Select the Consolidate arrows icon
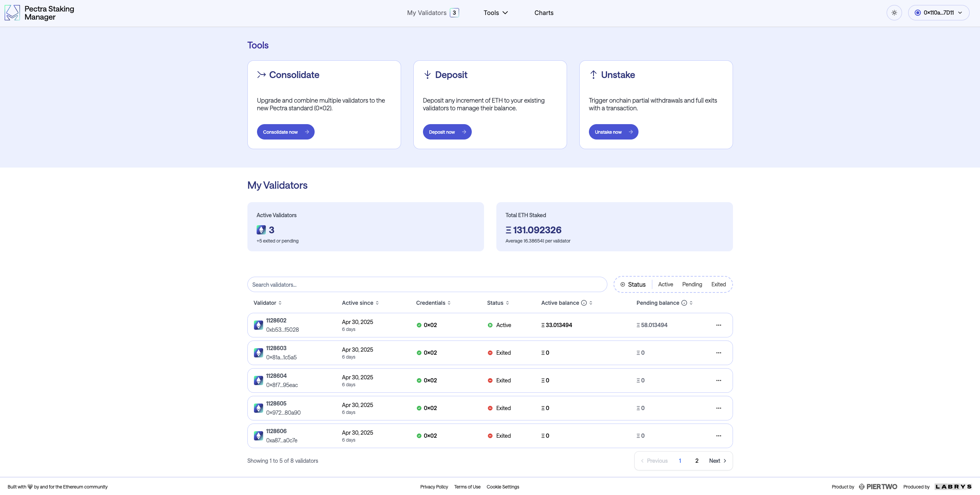Image resolution: width=980 pixels, height=495 pixels. point(262,75)
